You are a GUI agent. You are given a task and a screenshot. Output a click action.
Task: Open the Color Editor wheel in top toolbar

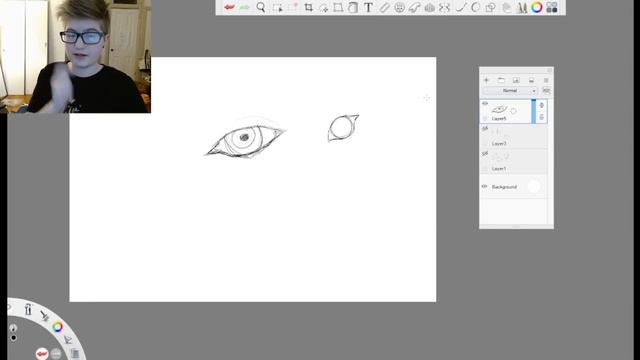[x=537, y=7]
